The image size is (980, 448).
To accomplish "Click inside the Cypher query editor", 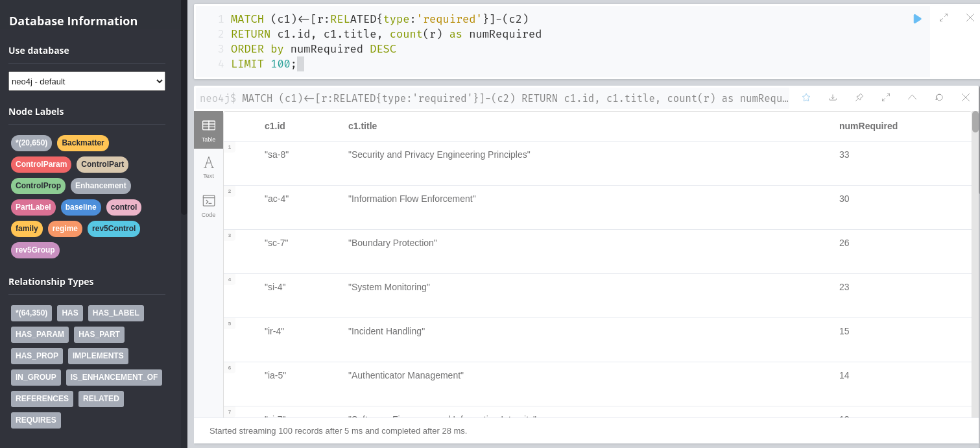I will point(562,42).
